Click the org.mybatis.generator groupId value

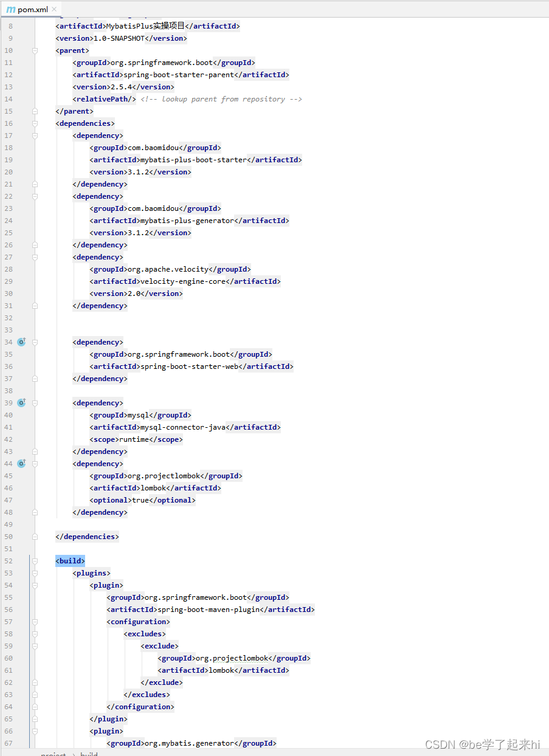(189, 743)
